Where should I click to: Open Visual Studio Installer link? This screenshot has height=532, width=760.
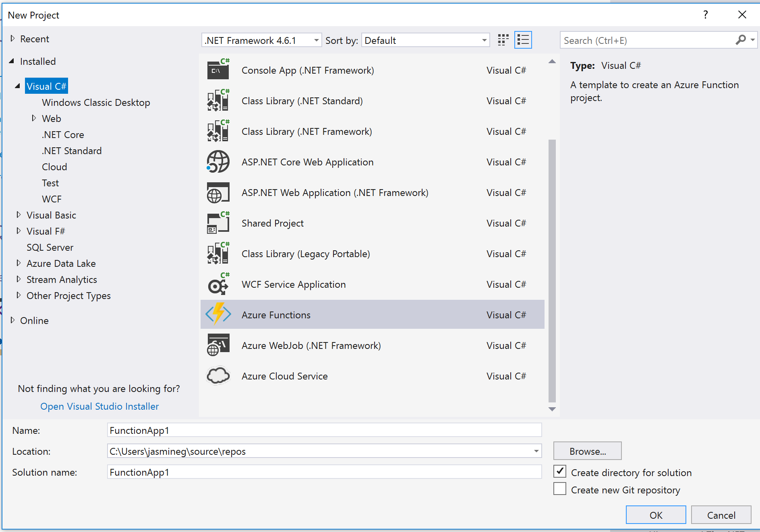99,406
